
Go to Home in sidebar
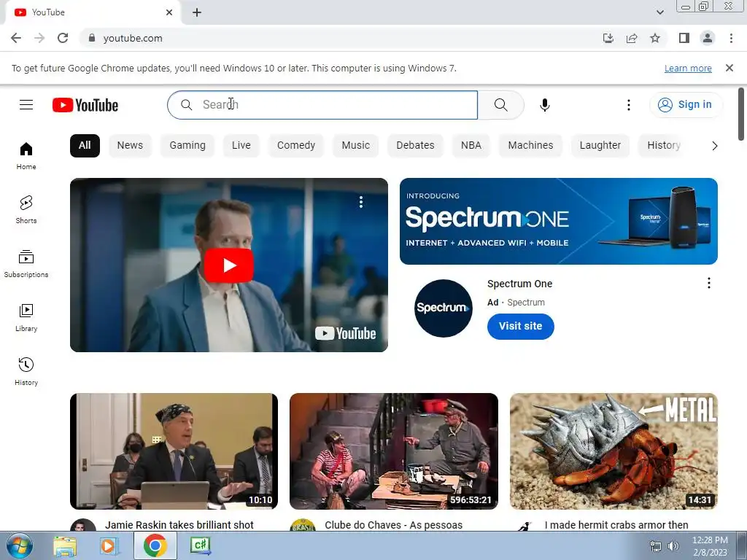point(26,156)
